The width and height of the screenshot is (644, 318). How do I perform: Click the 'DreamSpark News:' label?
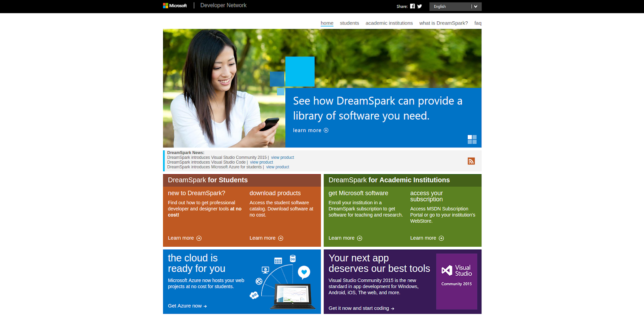pos(186,153)
